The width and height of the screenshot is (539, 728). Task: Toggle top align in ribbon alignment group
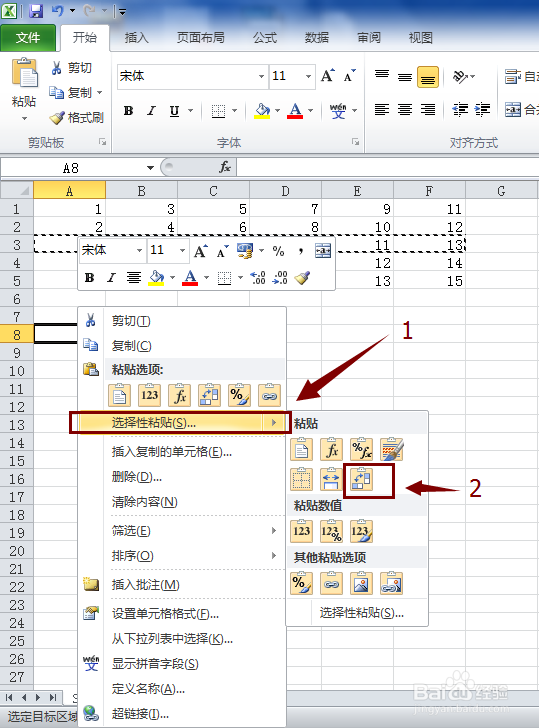382,76
